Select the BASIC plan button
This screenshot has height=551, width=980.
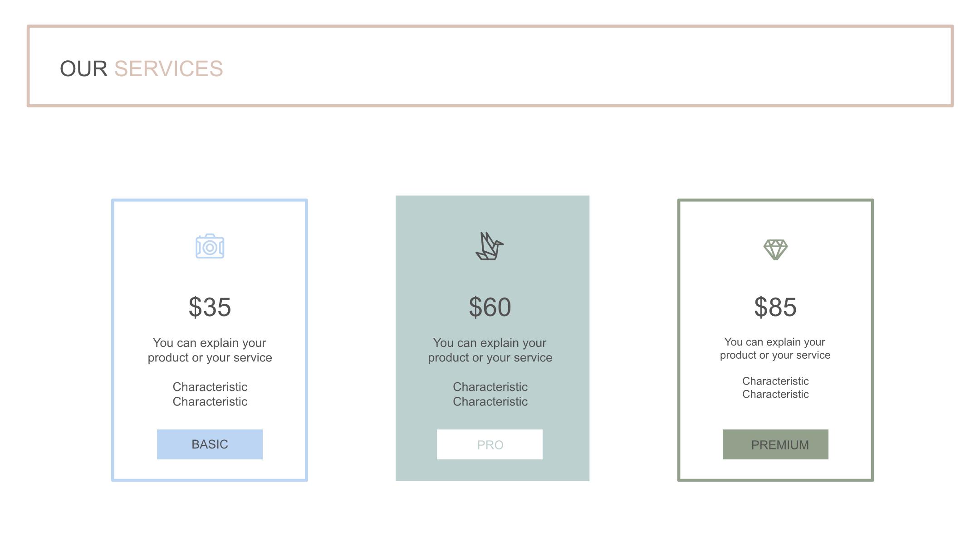click(210, 444)
